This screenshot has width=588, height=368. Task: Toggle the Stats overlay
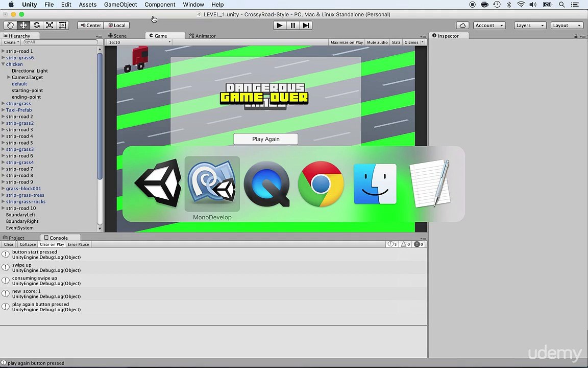click(x=396, y=42)
